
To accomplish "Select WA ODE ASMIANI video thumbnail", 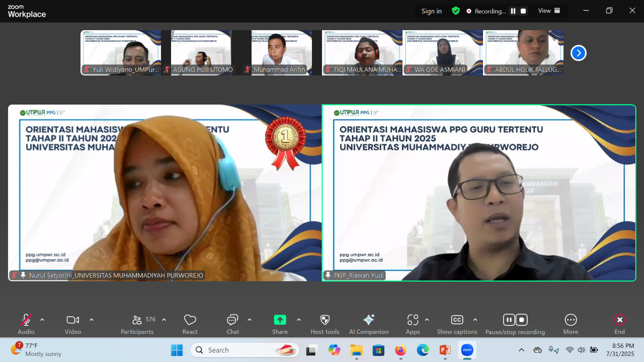I will pos(443,53).
